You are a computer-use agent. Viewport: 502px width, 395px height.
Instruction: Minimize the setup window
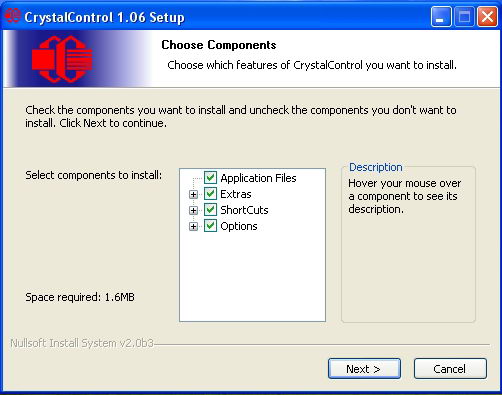(441, 16)
